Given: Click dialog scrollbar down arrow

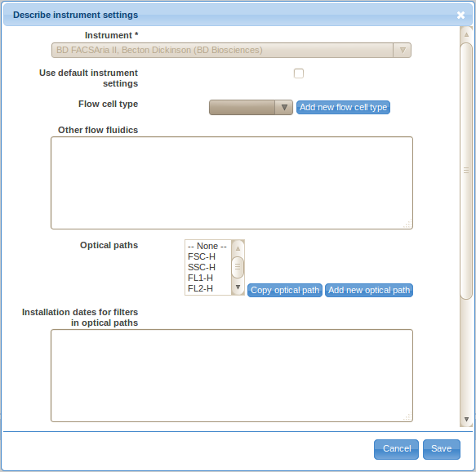Looking at the screenshot, I should pos(466,419).
